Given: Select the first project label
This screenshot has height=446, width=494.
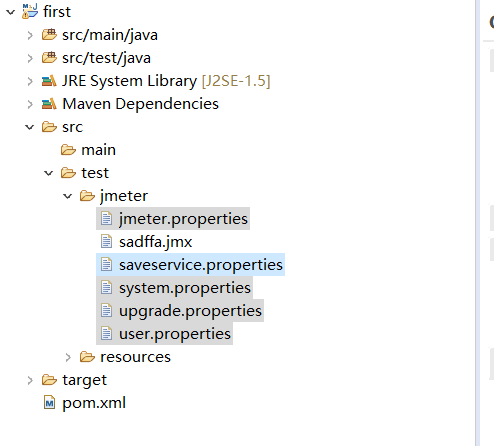Looking at the screenshot, I should pyautogui.click(x=57, y=12).
